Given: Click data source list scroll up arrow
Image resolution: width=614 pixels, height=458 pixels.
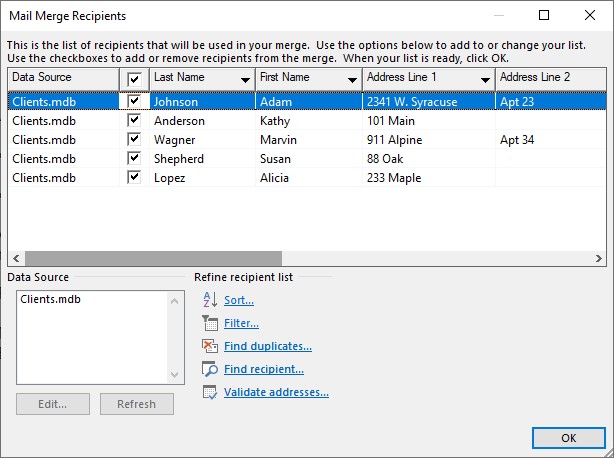Looking at the screenshot, I should (x=175, y=301).
